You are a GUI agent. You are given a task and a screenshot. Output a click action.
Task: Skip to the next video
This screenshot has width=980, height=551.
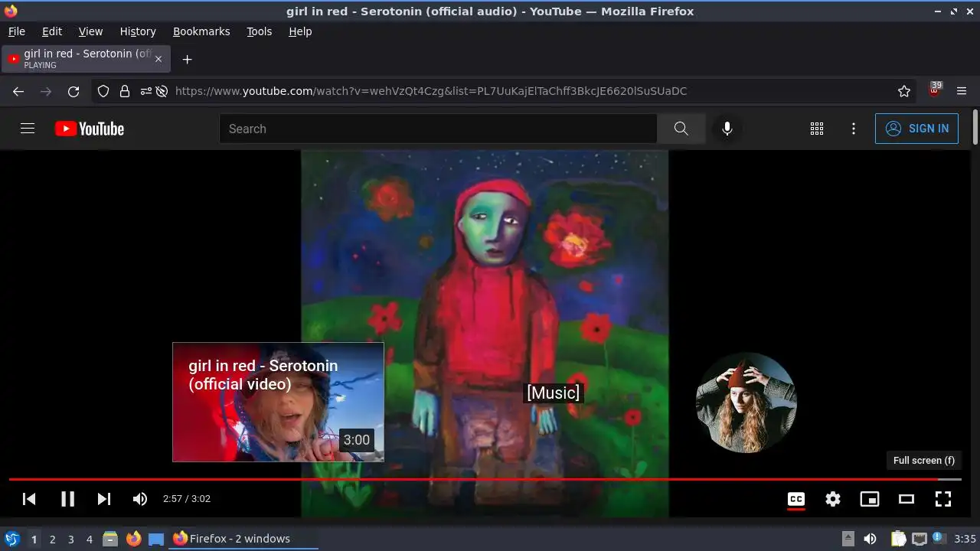(104, 499)
